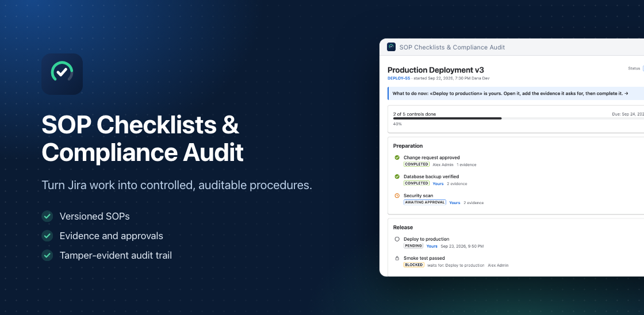The image size is (644, 315).
Task: Click the Versioned SOPs text
Action: point(94,216)
